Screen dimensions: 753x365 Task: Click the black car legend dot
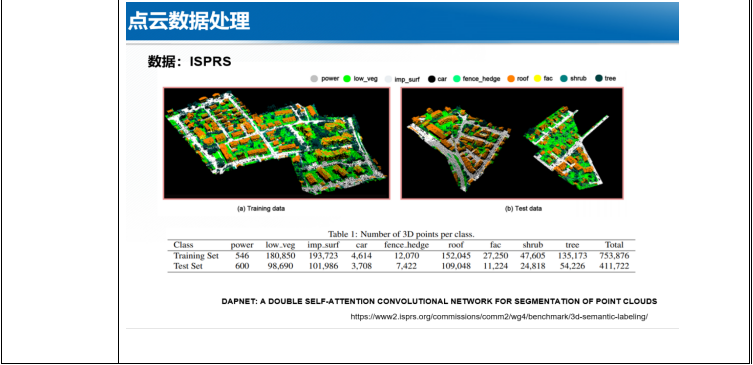(431, 79)
